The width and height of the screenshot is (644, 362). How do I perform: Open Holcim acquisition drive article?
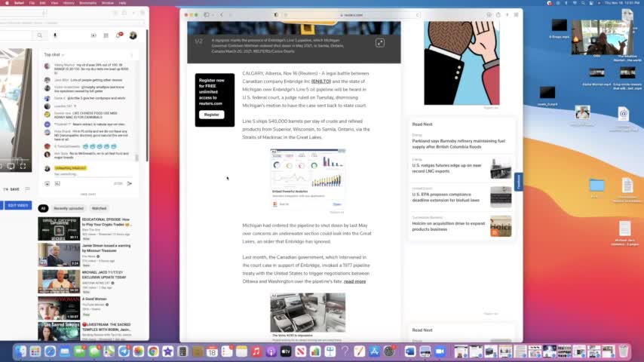449,226
